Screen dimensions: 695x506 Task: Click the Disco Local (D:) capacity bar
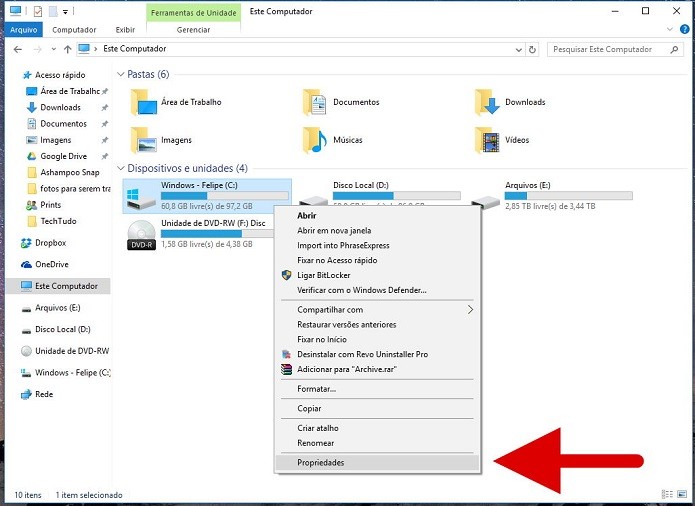pos(397,196)
